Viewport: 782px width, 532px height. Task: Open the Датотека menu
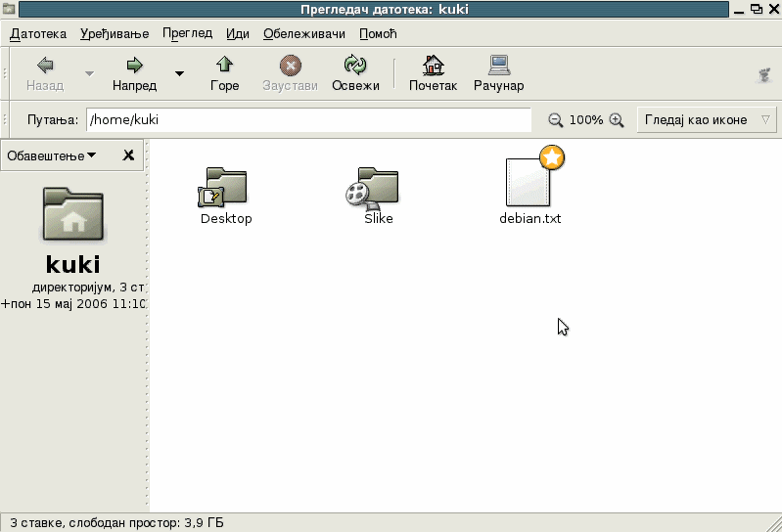[38, 34]
